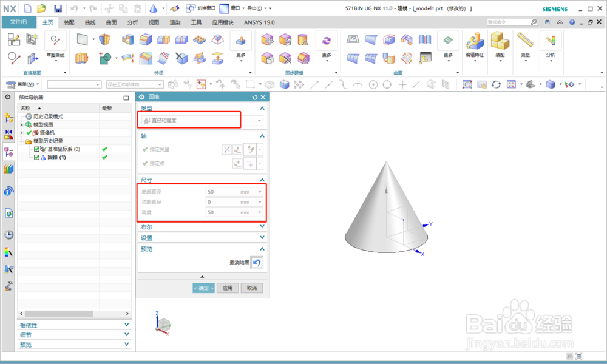Toggle the 基准坐标系 (0) checkbox
The width and height of the screenshot is (607, 364).
click(x=36, y=149)
